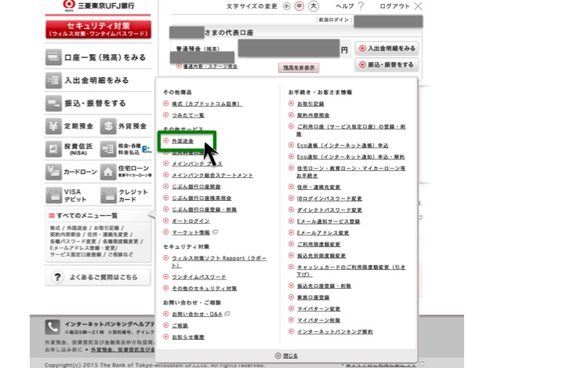Open 税金・各種料金払込 menu item
Image resolution: width=588 pixels, height=368 pixels.
click(x=125, y=149)
